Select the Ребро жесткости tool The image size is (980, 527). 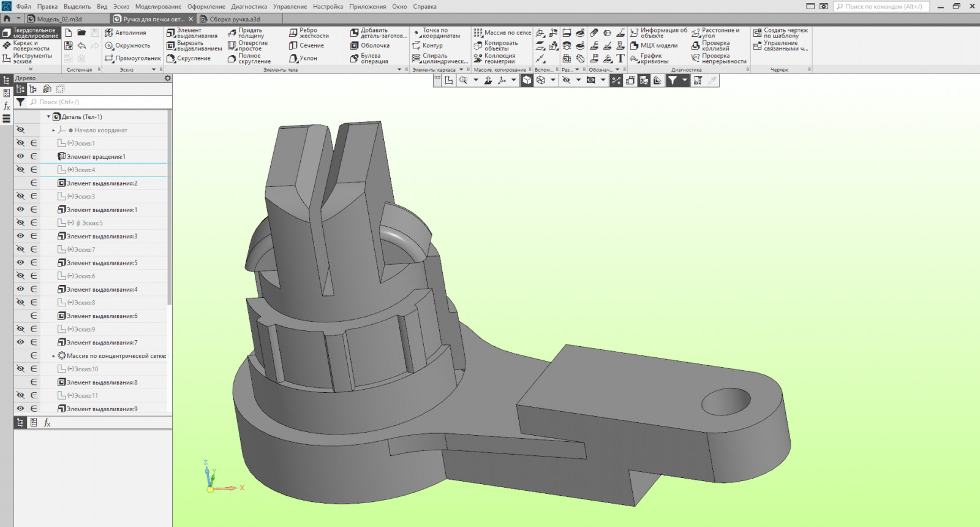click(x=309, y=33)
